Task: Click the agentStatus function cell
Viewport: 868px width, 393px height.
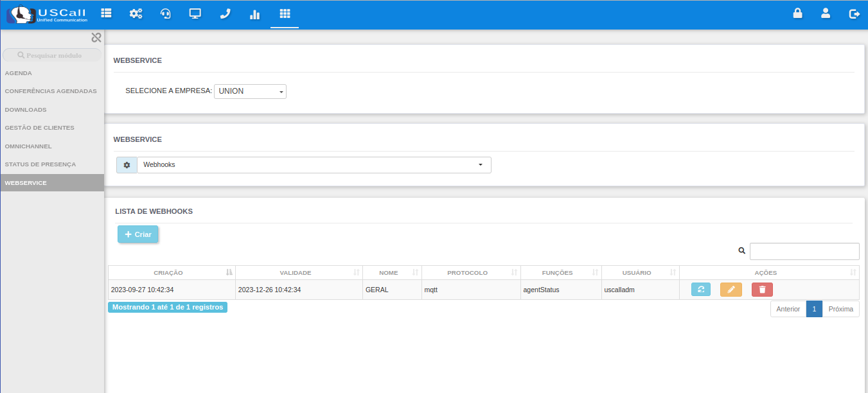Action: 561,290
